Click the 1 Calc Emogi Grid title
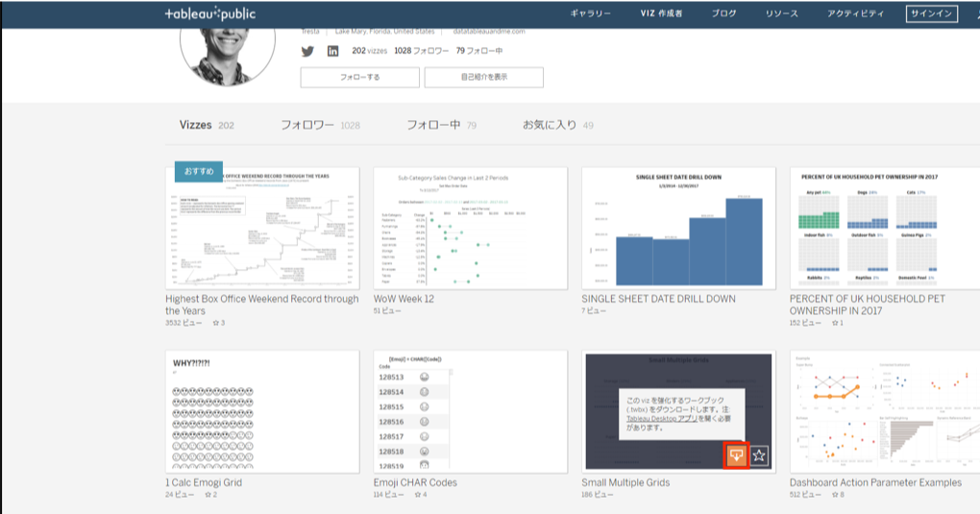 click(204, 482)
